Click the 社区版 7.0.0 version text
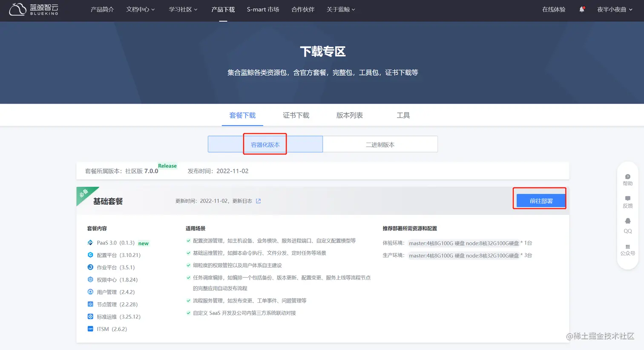The height and width of the screenshot is (350, 644). [141, 171]
